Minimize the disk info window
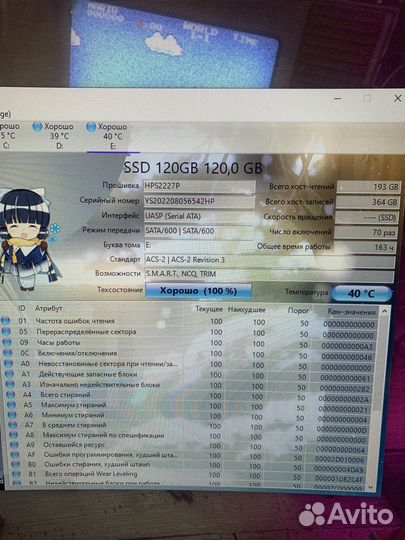The width and height of the screenshot is (405, 540). [338, 99]
